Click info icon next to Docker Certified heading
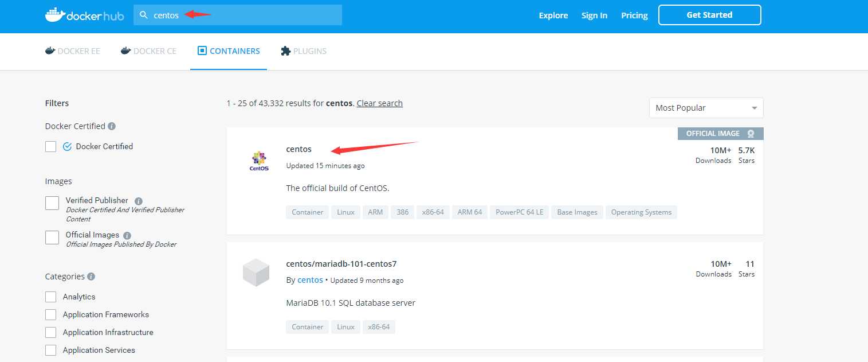The height and width of the screenshot is (362, 868). coord(112,126)
